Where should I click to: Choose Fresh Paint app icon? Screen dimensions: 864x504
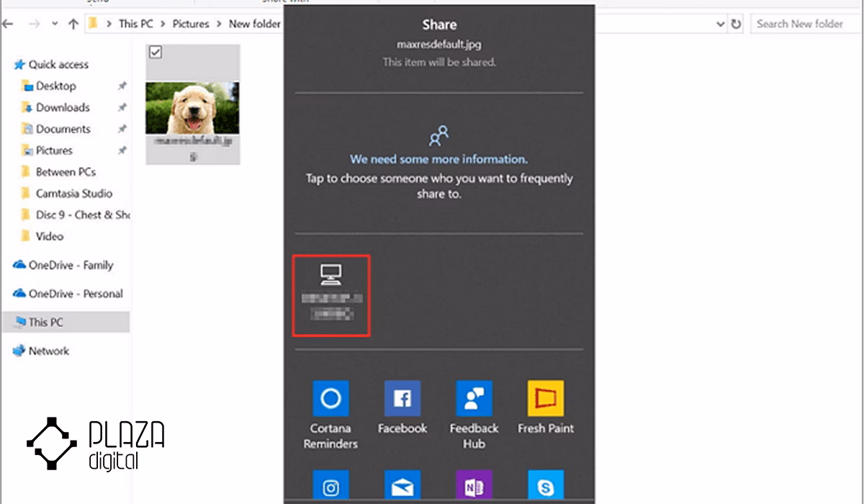click(546, 399)
